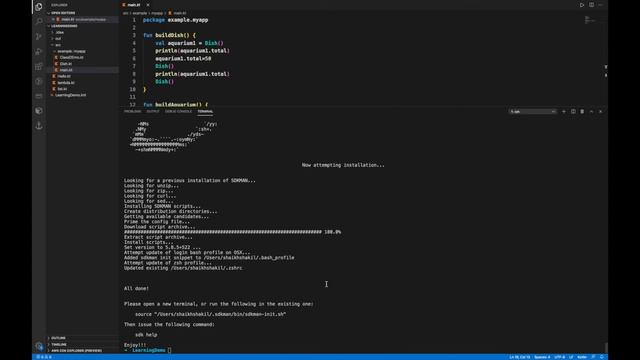Viewport: 640px width, 360px height.
Task: Click the 'All done!' terminal line
Action: pos(136,288)
